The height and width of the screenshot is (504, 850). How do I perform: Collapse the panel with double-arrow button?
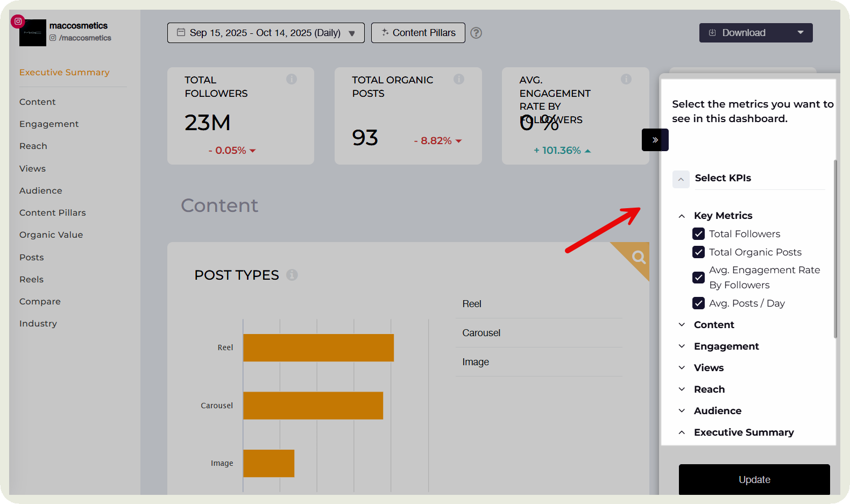click(x=655, y=140)
